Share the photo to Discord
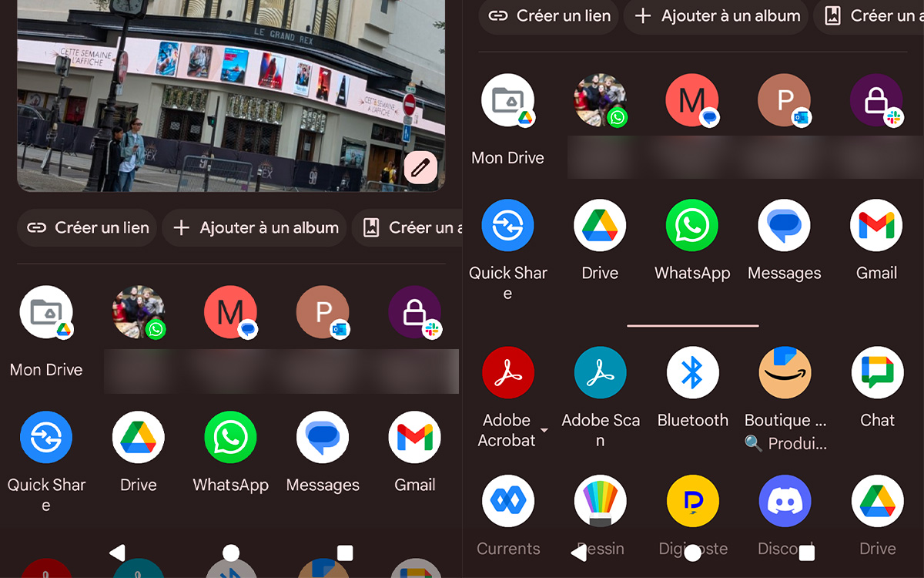924x578 pixels. [x=785, y=501]
